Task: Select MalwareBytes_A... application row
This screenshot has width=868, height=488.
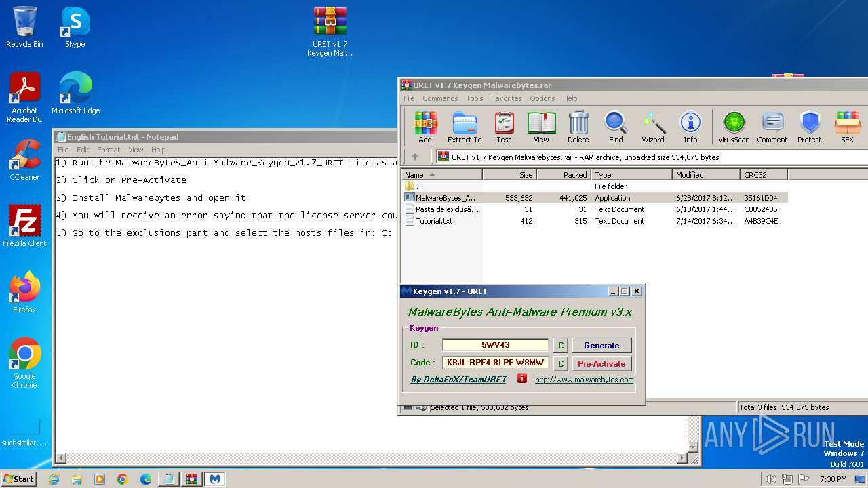Action: pos(595,198)
